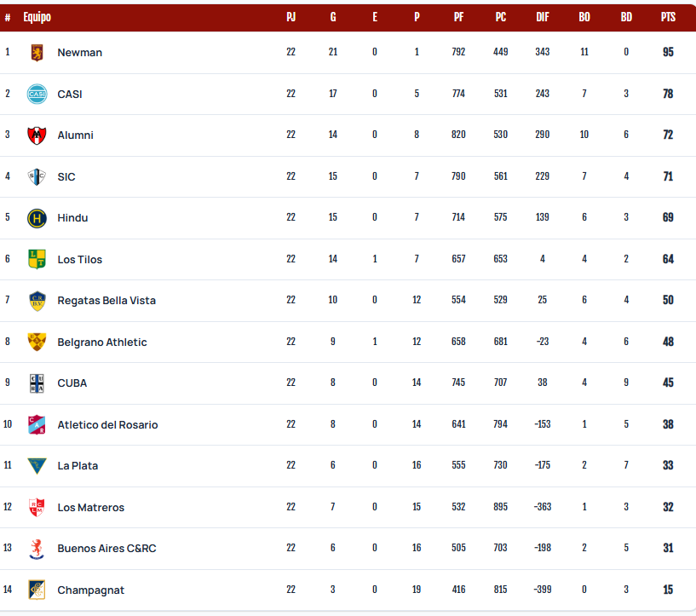Screen dimensions: 696x616
Task: Click the BO bonus column header
Action: click(584, 17)
